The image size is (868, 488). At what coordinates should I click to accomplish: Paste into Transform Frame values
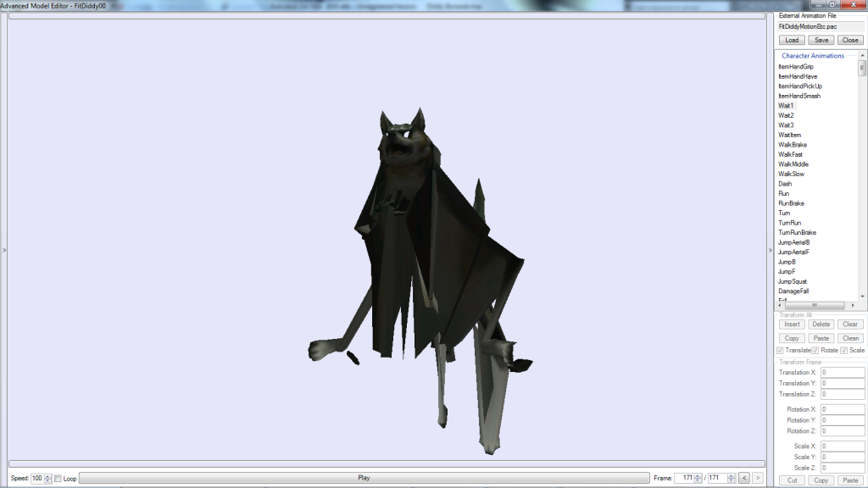(850, 480)
